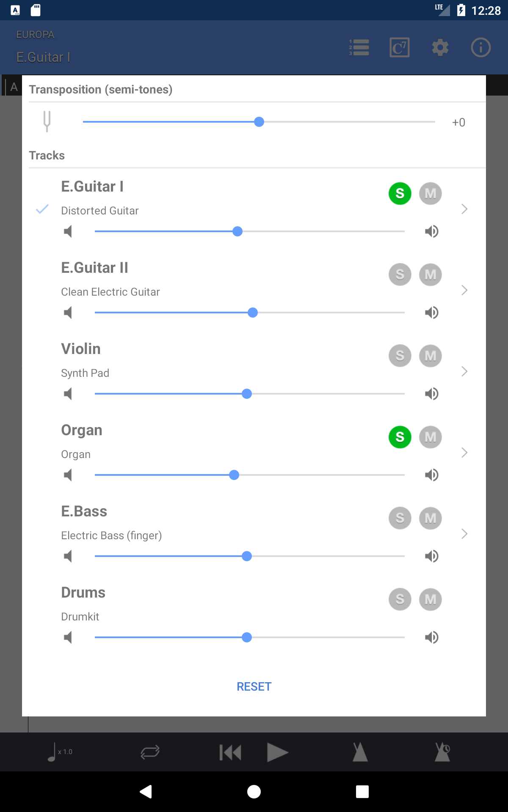Open settings with the gear icon
Viewport: 508px width, 812px height.
pyautogui.click(x=440, y=47)
